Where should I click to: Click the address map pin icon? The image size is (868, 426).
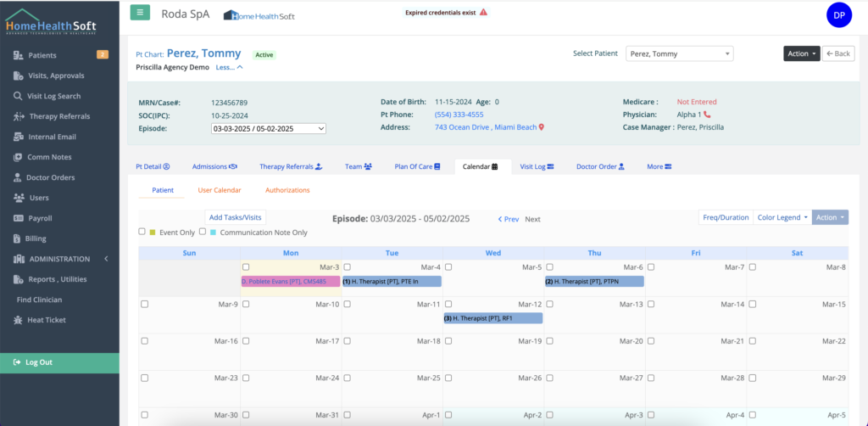pyautogui.click(x=541, y=127)
